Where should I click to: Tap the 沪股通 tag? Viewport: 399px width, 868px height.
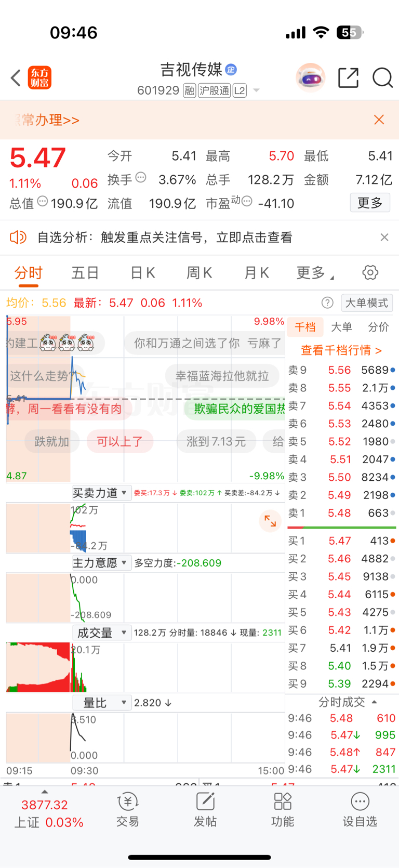[214, 91]
